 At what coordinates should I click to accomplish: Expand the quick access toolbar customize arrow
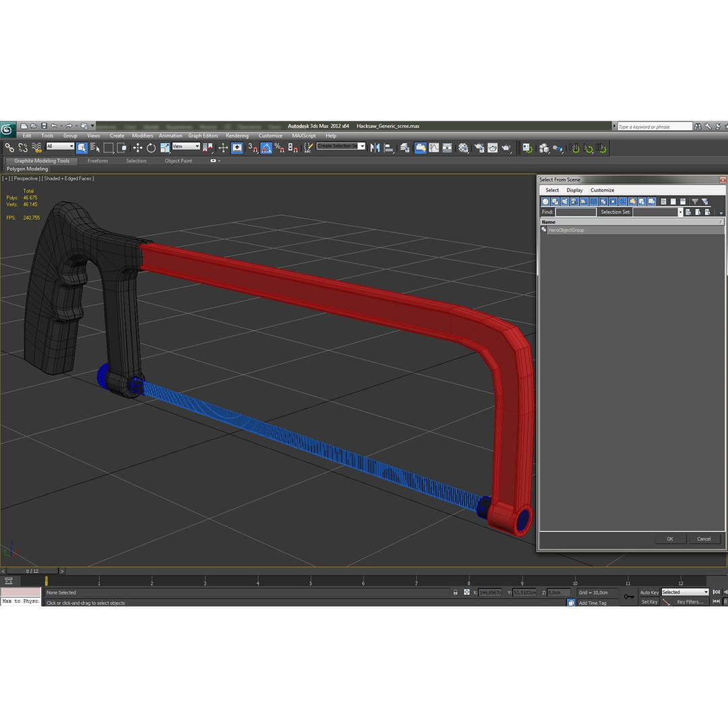click(93, 126)
